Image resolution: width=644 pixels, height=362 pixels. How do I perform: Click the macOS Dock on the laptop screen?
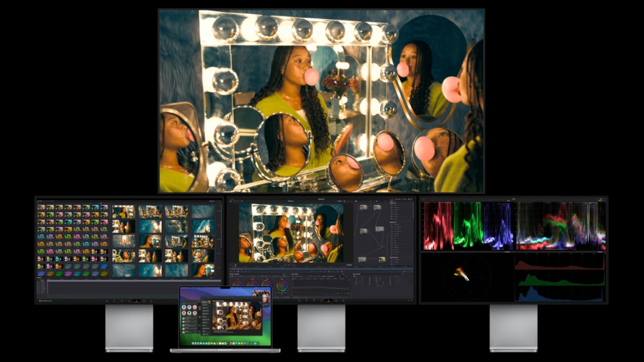coord(225,343)
